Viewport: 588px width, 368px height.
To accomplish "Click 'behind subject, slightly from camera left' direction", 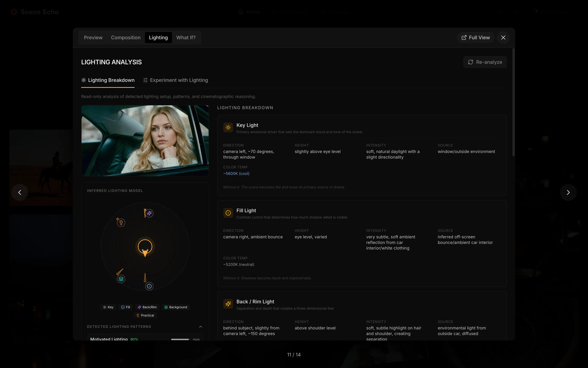I will point(251,331).
